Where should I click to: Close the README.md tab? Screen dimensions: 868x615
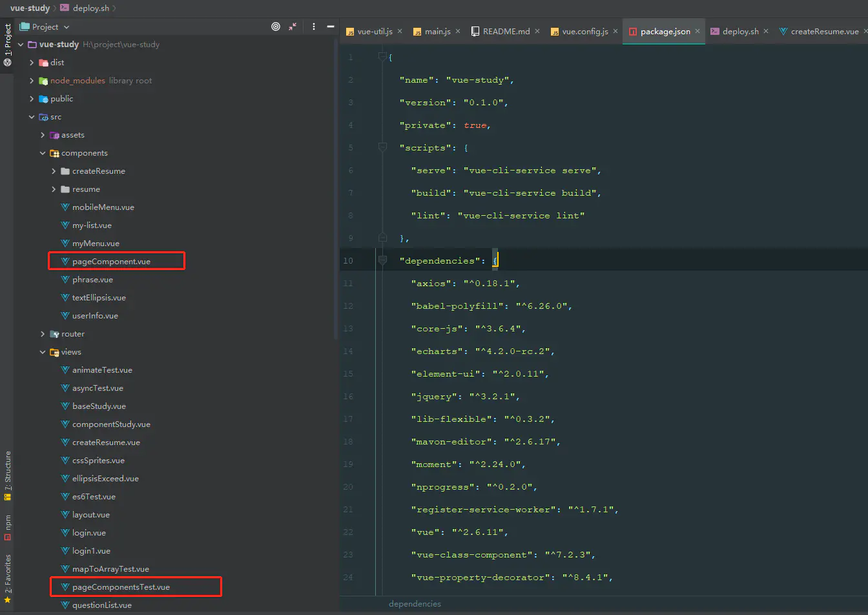[537, 31]
